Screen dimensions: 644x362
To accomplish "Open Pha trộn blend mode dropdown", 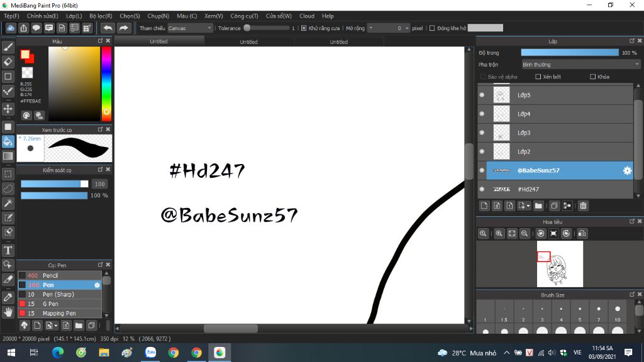I will click(580, 65).
